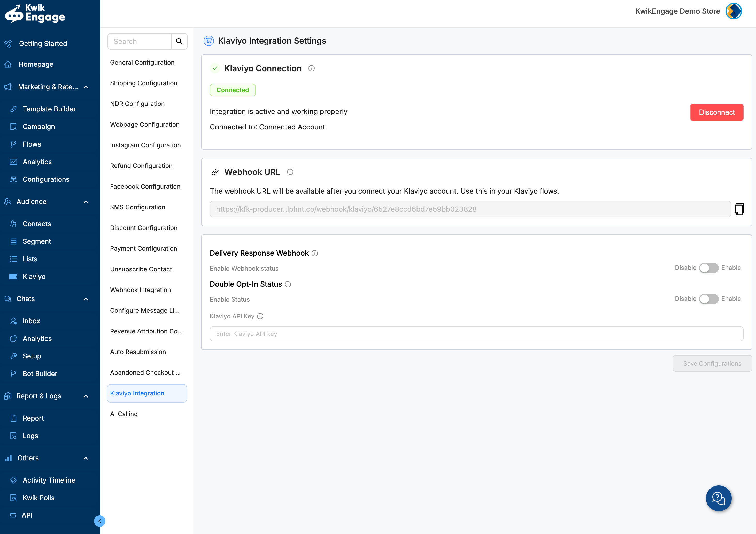Click info icon beside Klaviyo Connection
The width and height of the screenshot is (756, 534).
(312, 68)
